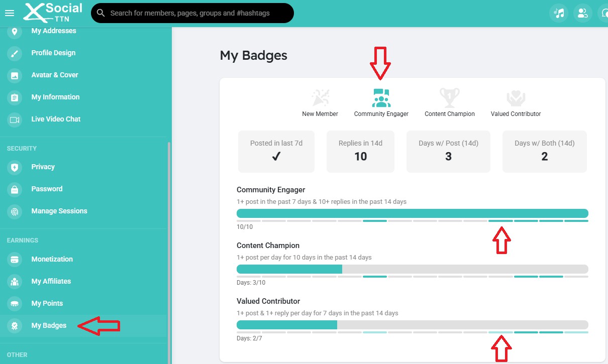Select the Community Engager badge icon
Screen dimensions: 608x364
click(x=381, y=98)
